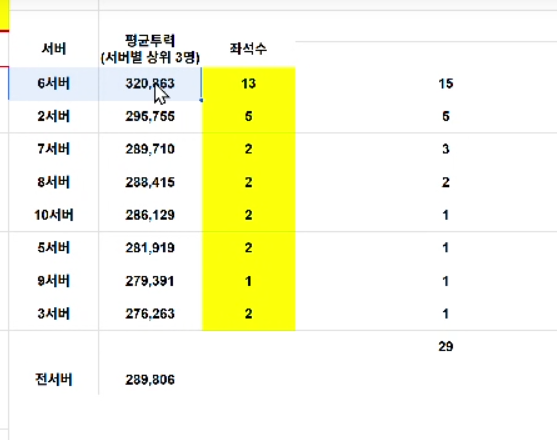Viewport: 557px width, 440px height.
Task: Select the yellow cell showing 1 for 9서버
Action: (x=248, y=281)
